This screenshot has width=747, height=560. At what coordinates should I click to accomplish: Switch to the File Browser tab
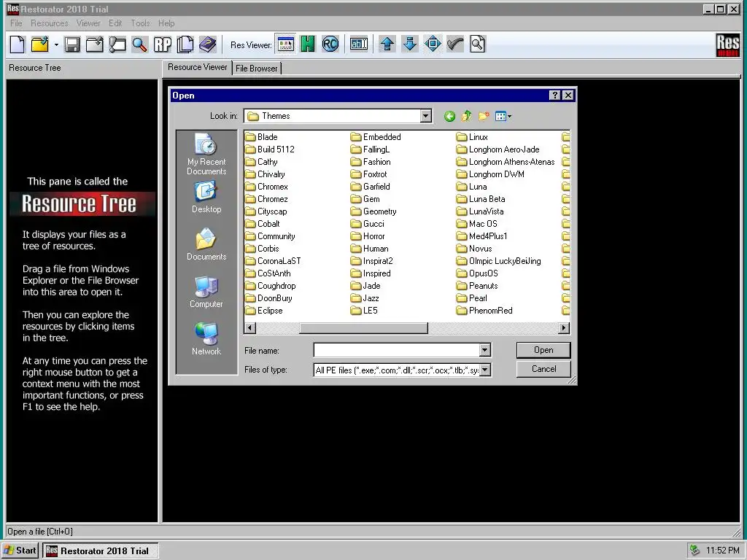coord(256,68)
